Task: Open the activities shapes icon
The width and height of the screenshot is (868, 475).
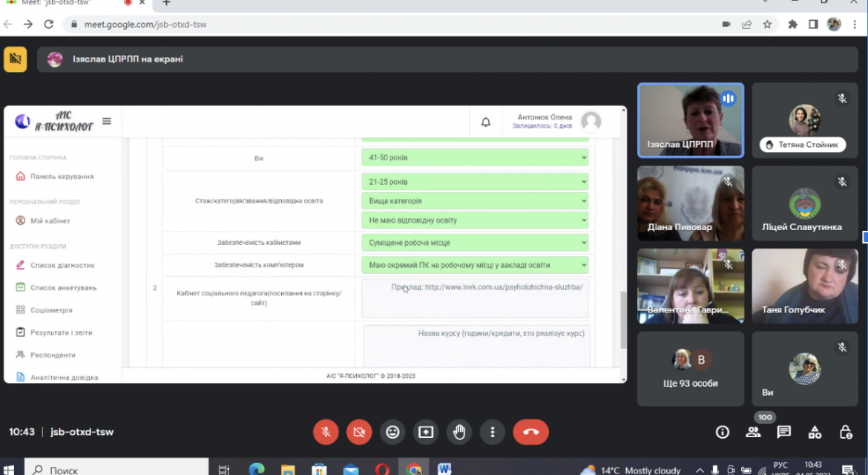Action: [815, 432]
